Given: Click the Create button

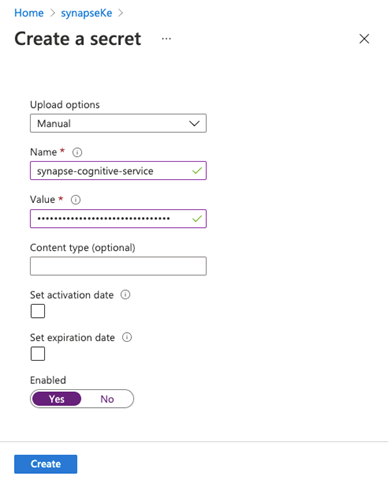Looking at the screenshot, I should 46,464.
